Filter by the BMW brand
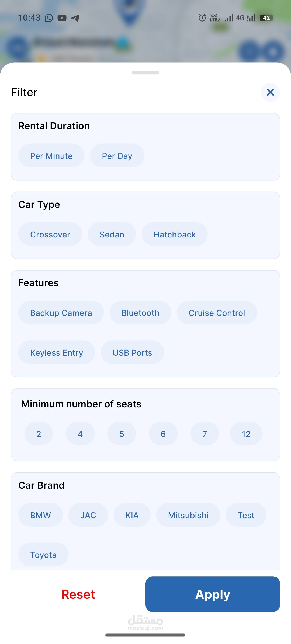Image resolution: width=291 pixels, height=644 pixels. coord(40,515)
